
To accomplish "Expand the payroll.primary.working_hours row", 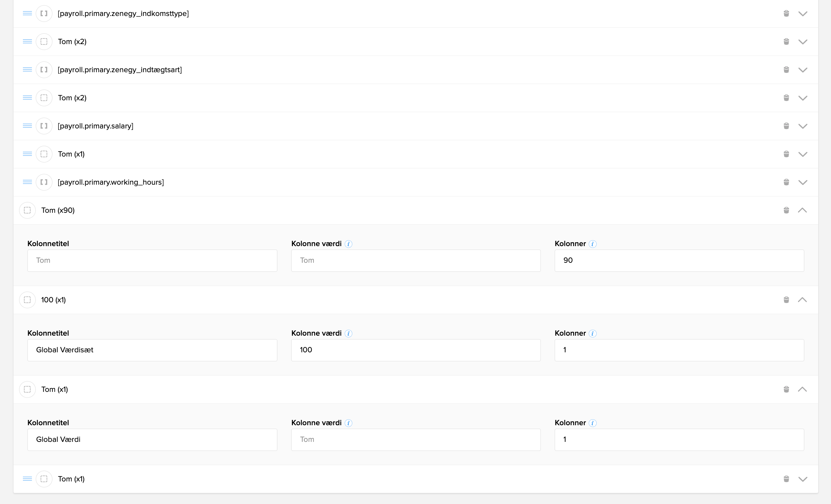I will coord(803,182).
